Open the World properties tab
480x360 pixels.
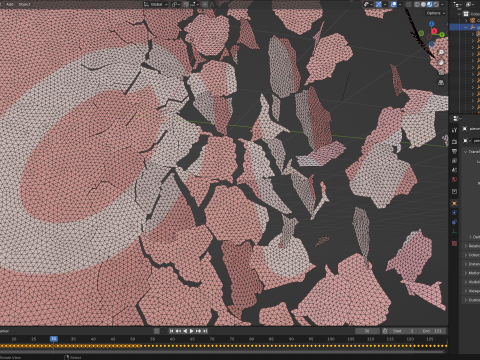click(x=454, y=180)
